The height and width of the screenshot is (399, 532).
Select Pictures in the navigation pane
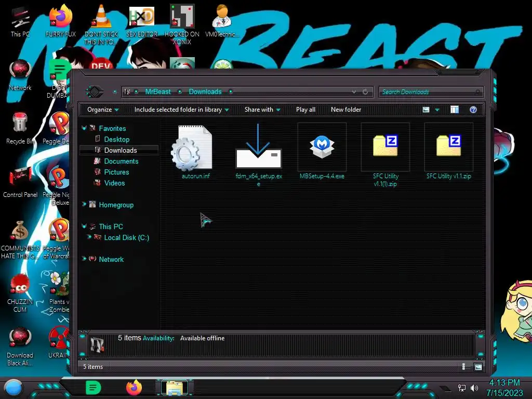116,172
